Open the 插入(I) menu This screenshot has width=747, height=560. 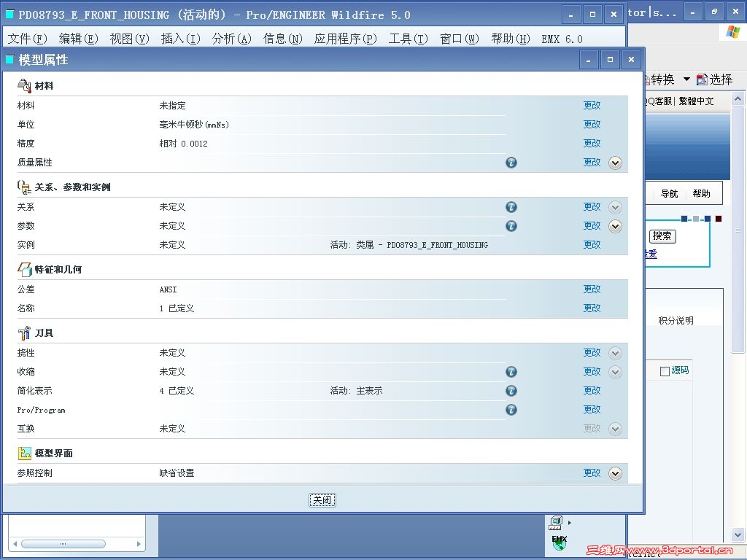[x=181, y=39]
